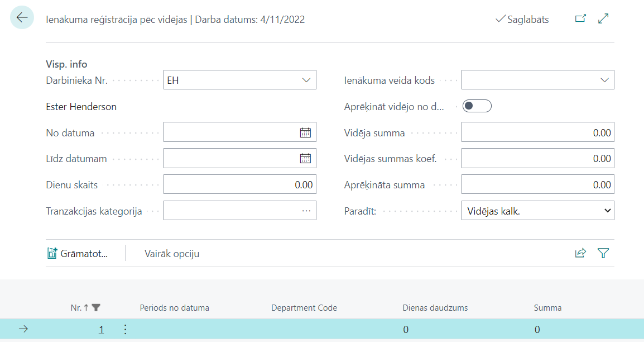Open page in new window icon
644x342 pixels.
click(x=580, y=19)
